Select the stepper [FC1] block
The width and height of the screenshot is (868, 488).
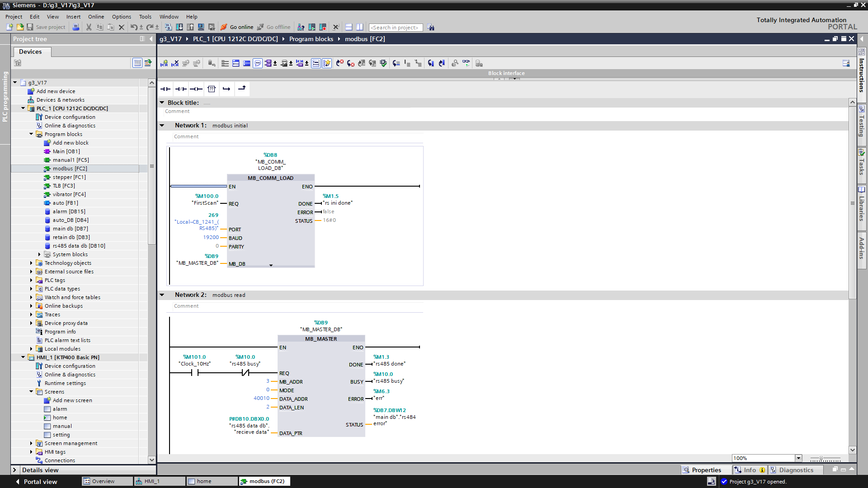click(69, 177)
